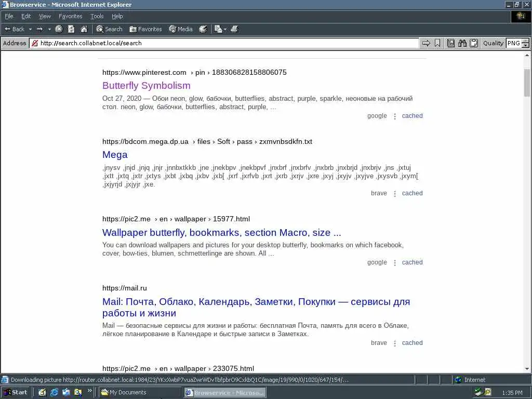This screenshot has width=532, height=399.
Task: Switch to the My Documents taskbar button
Action: pos(140,393)
